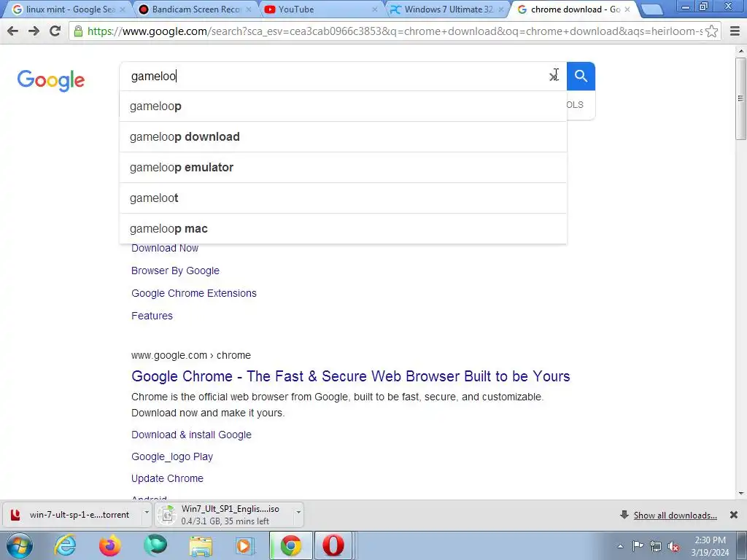Open the Update Chrome link

coord(167,478)
